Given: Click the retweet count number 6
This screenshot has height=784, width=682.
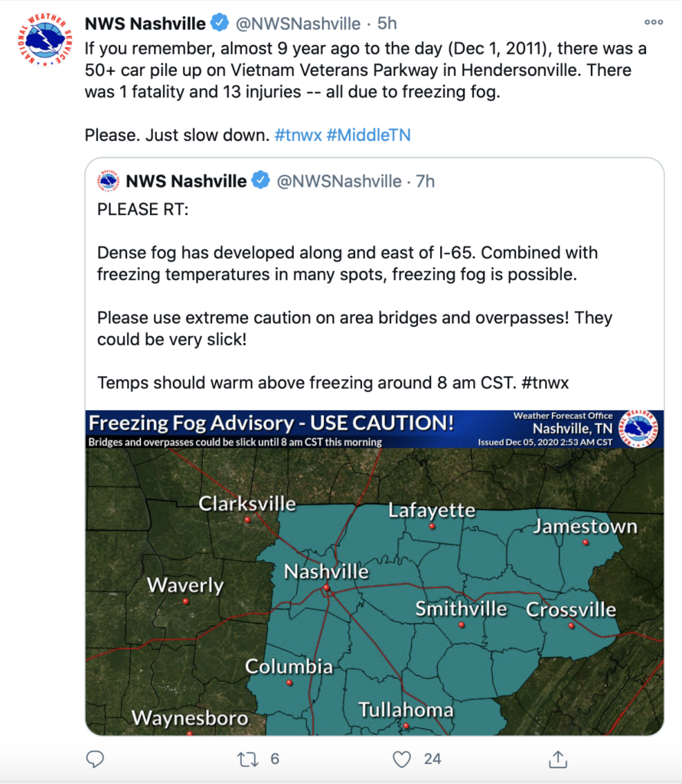Looking at the screenshot, I should pyautogui.click(x=275, y=759).
